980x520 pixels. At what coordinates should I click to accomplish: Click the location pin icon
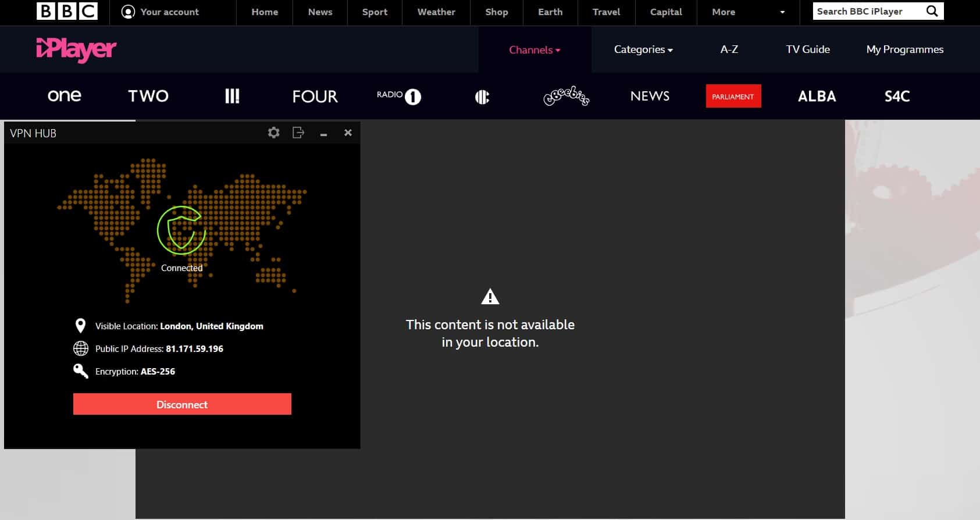pos(81,326)
